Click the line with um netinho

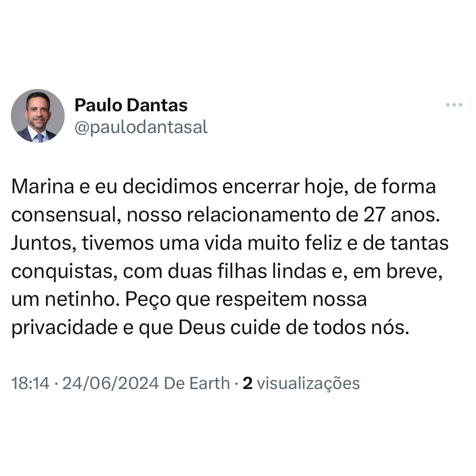189,300
